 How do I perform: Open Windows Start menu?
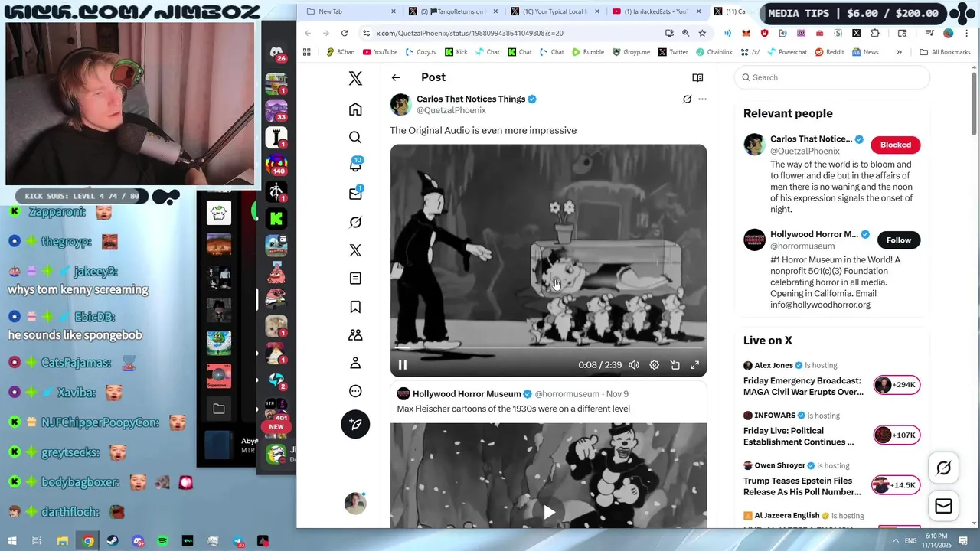coord(11,541)
